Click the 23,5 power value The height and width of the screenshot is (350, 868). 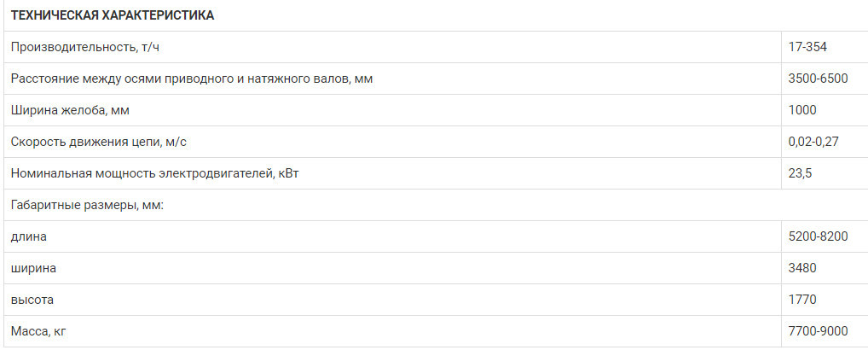[800, 173]
